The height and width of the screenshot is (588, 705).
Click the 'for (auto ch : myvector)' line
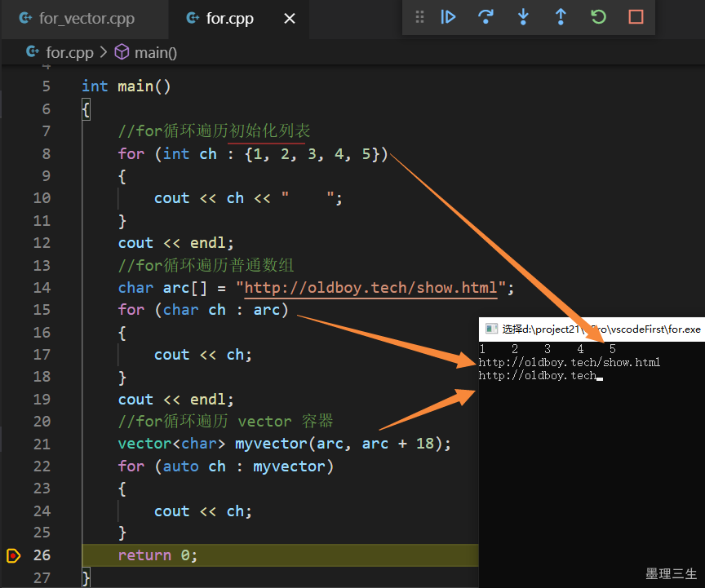(226, 466)
